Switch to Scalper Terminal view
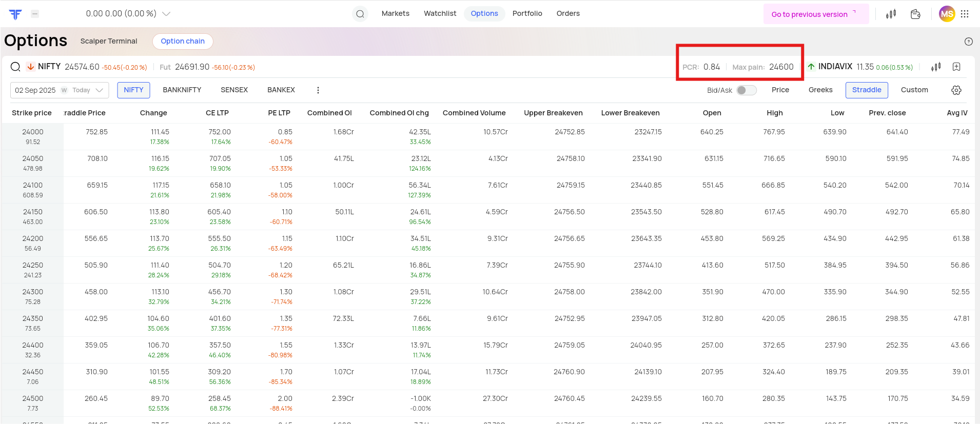Screen dimensions: 980x424 [x=109, y=41]
